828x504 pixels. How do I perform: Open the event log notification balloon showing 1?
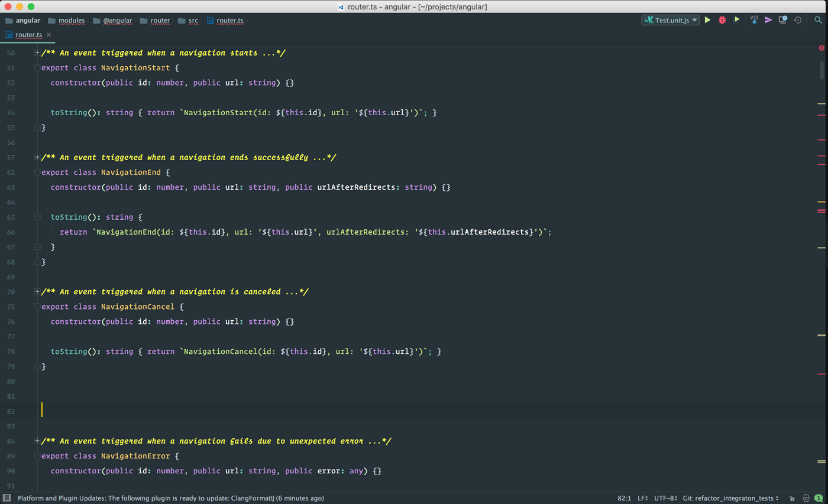point(820,498)
